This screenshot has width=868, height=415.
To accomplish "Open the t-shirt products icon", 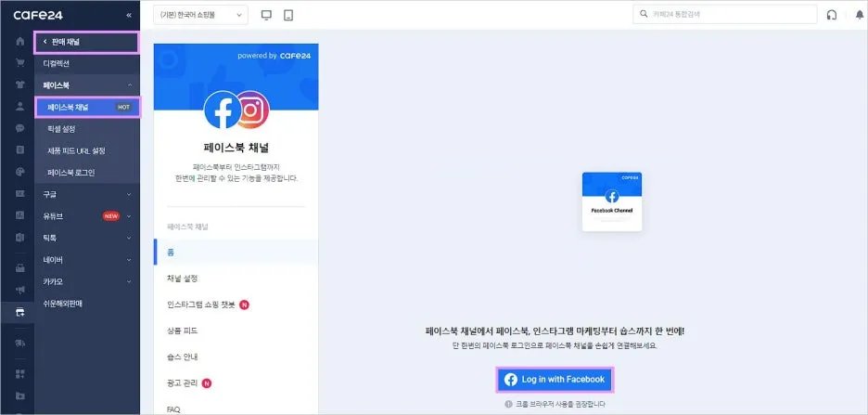I will pyautogui.click(x=19, y=84).
